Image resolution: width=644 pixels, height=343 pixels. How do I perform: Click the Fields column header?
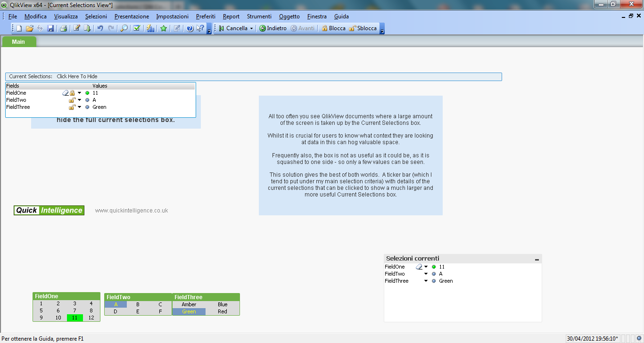[x=49, y=86]
